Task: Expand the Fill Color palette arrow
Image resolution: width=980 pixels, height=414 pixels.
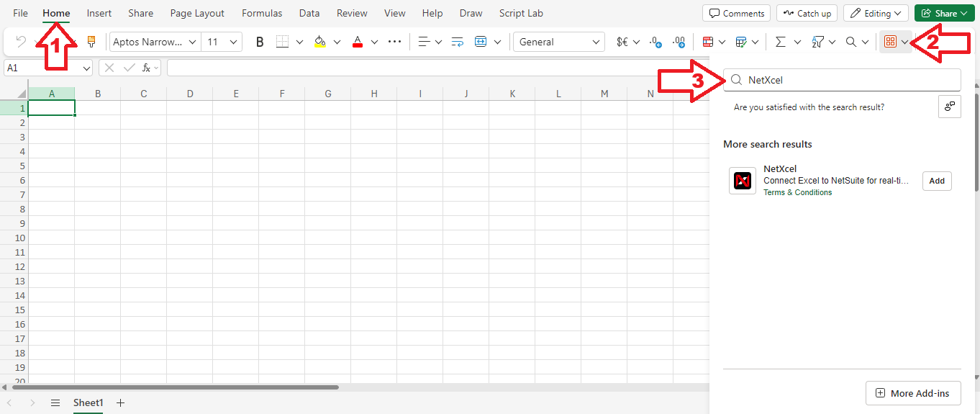Action: pyautogui.click(x=337, y=42)
